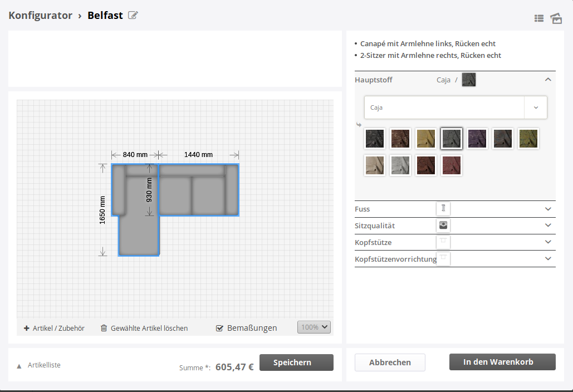Click the trash icon to delete selected articles
The width and height of the screenshot is (573, 392).
tap(104, 329)
